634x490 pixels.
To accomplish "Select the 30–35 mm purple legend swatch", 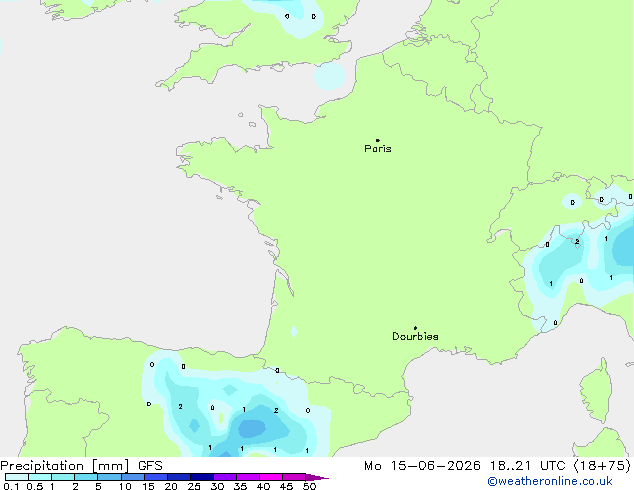I will tap(225, 477).
